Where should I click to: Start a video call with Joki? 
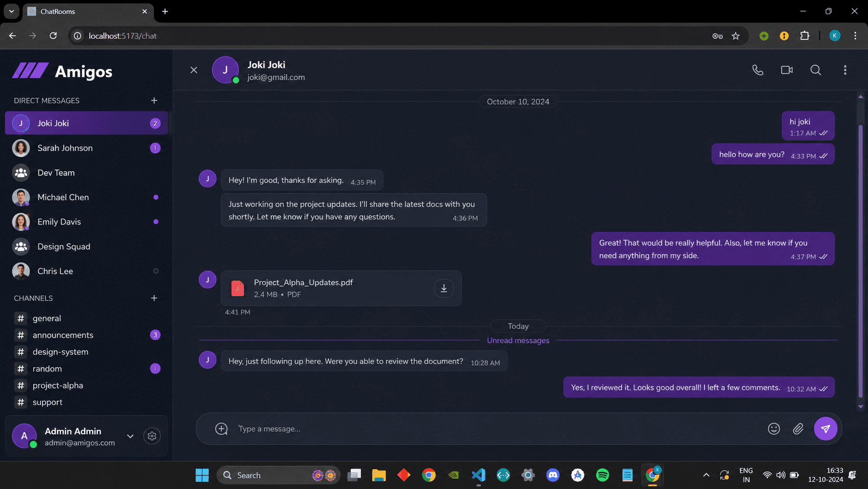[786, 70]
